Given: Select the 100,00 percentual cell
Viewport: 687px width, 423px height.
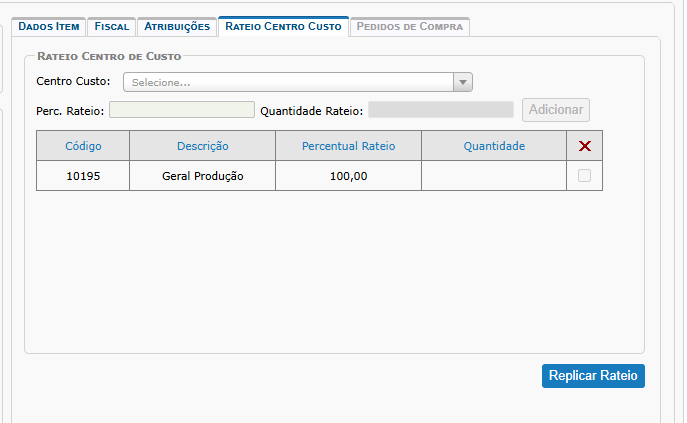Looking at the screenshot, I should point(348,176).
